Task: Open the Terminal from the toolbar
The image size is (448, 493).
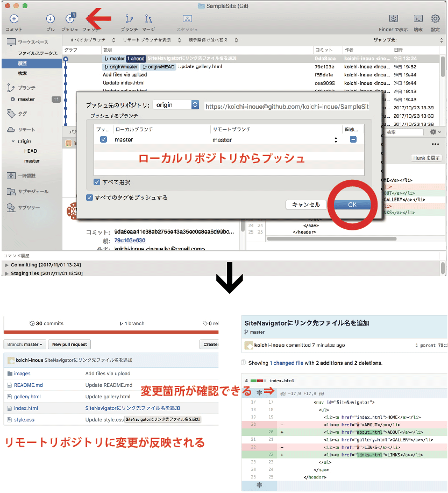Action: point(418,20)
